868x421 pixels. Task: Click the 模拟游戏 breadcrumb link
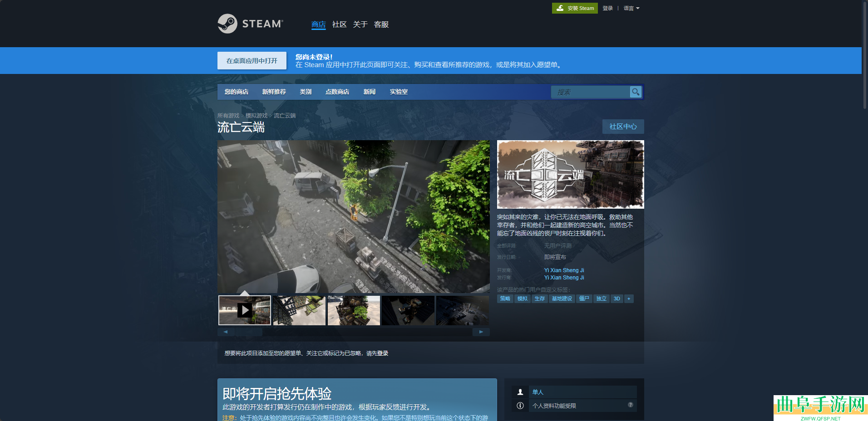coord(256,116)
